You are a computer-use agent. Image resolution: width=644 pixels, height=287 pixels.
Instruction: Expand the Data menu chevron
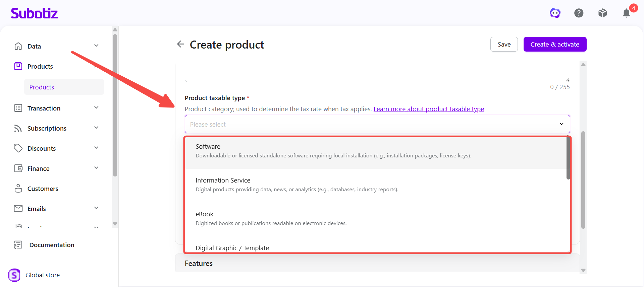click(x=96, y=46)
